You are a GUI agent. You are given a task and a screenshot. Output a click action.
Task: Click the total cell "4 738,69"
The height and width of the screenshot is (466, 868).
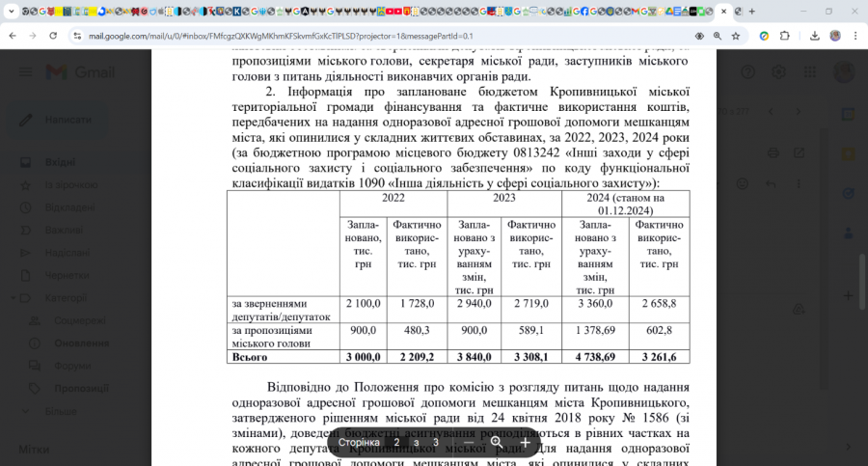595,357
